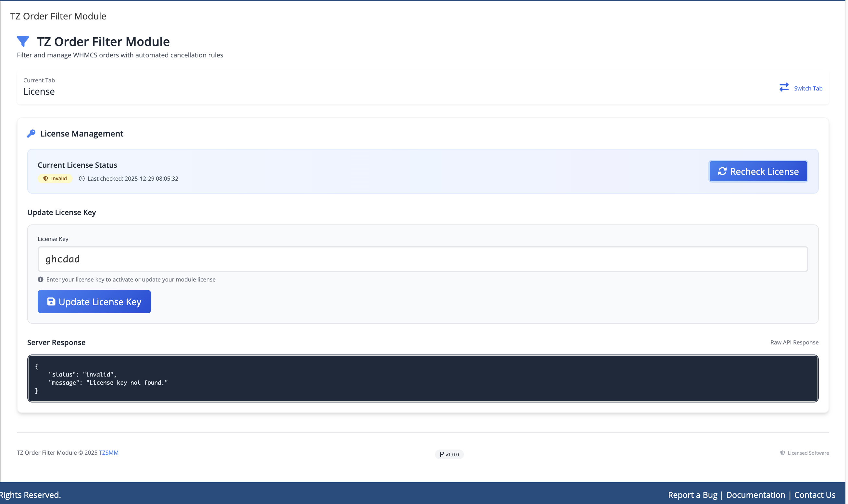
Task: Click the v1.0.0 version badge
Action: 449,454
